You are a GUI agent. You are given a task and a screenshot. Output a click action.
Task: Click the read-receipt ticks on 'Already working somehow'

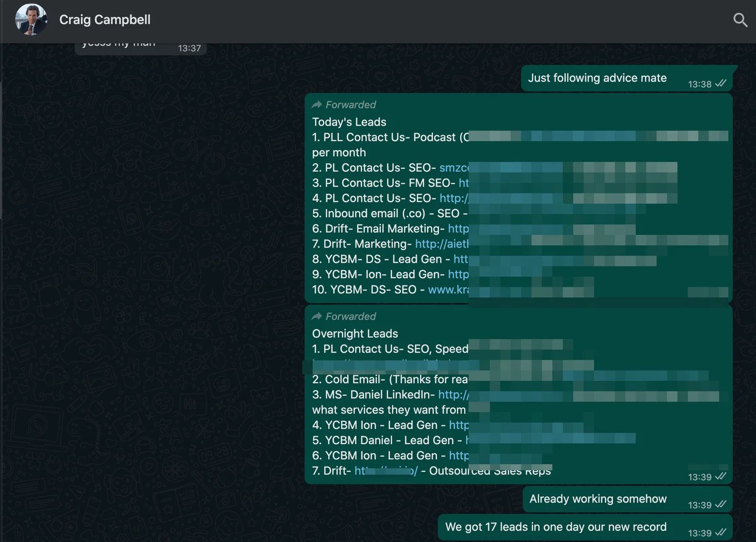click(721, 504)
